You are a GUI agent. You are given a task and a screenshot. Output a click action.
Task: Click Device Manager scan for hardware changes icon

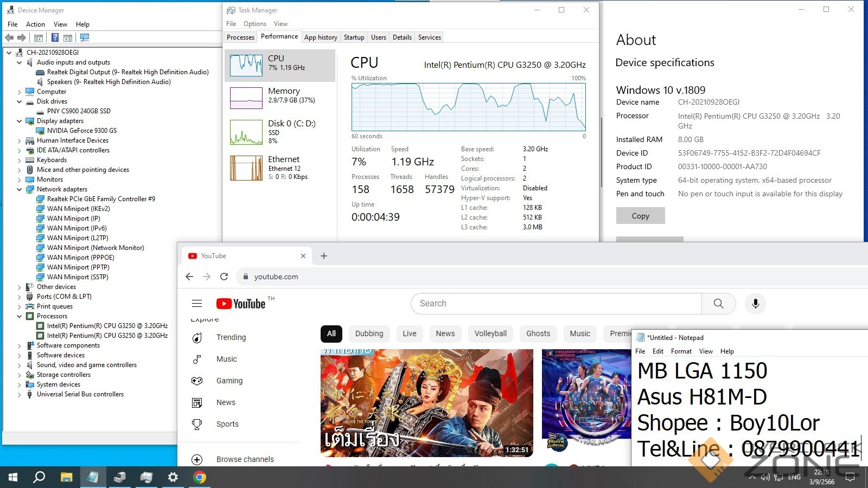[x=84, y=37]
